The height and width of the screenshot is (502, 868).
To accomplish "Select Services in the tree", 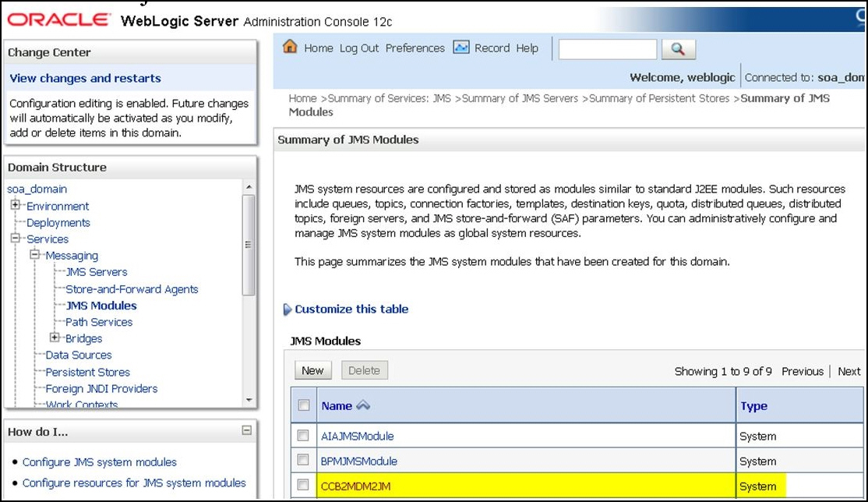I will coord(48,239).
